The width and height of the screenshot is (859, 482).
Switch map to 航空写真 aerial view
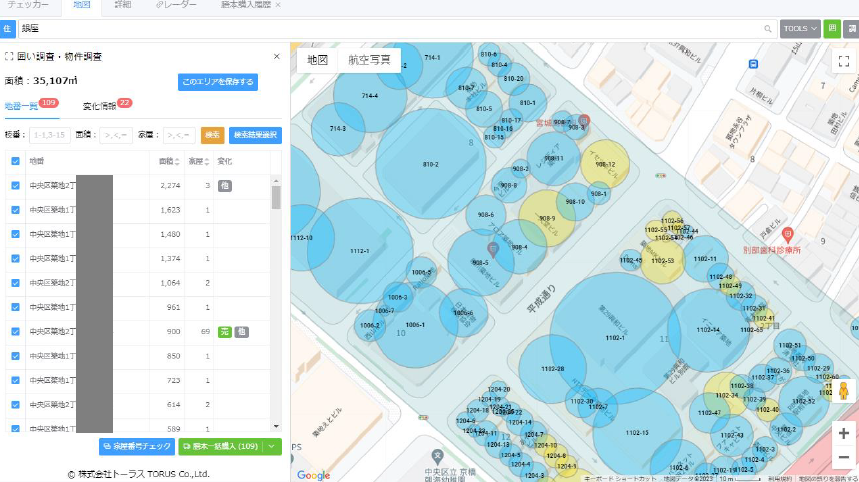(x=369, y=60)
